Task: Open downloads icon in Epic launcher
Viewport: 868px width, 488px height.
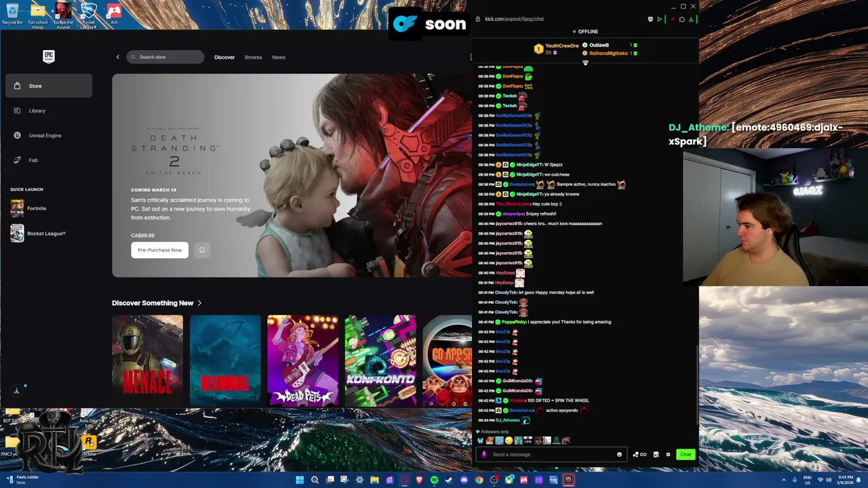Action: pyautogui.click(x=17, y=390)
